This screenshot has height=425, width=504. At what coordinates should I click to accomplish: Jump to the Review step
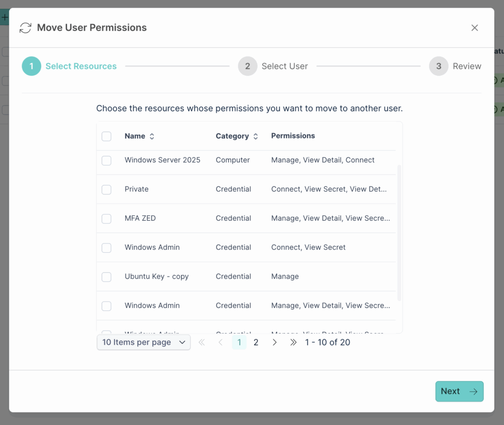455,66
